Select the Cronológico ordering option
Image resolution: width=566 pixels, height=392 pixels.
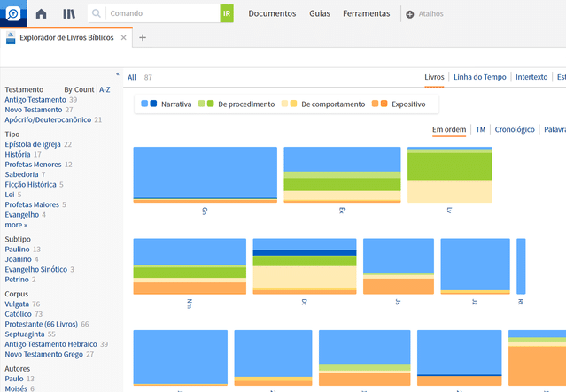[515, 129]
